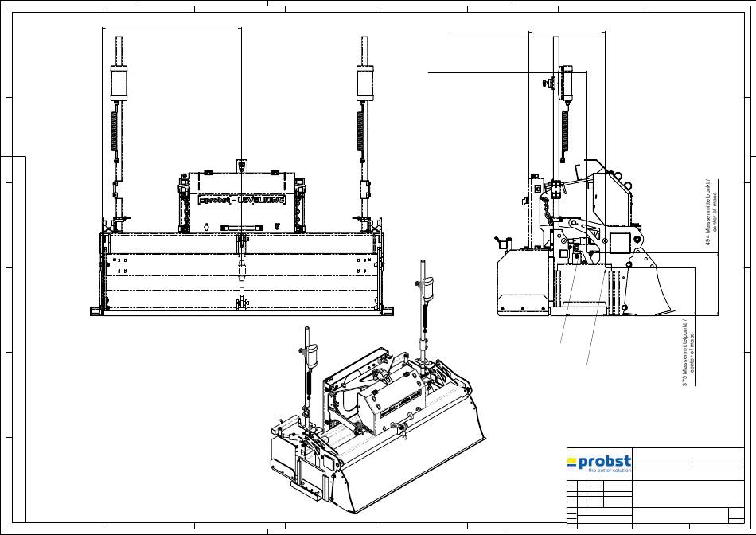Select the 'probst - LEVELKING' nameplate on the front view
Viewport: 756px width, 535px height.
pyautogui.click(x=242, y=200)
